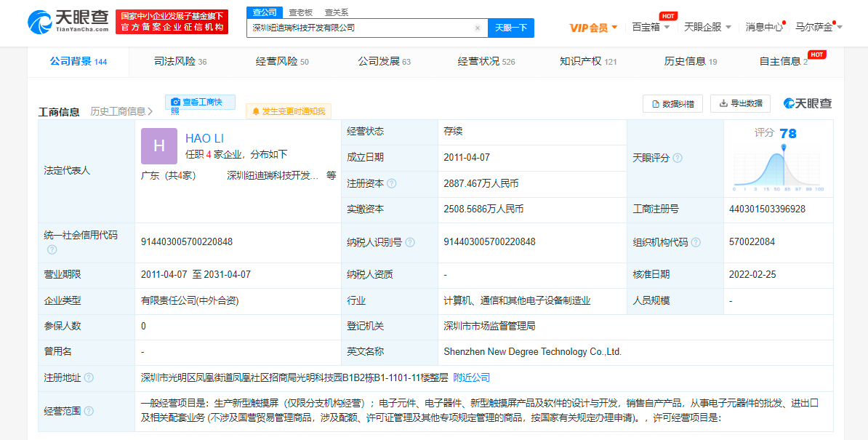Click the help icon next to 经营范围
Viewport: 868px width, 440px height.
(89, 411)
